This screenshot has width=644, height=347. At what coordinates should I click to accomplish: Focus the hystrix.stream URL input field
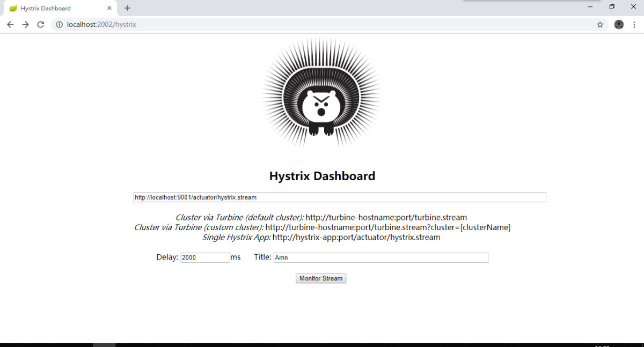(340, 197)
